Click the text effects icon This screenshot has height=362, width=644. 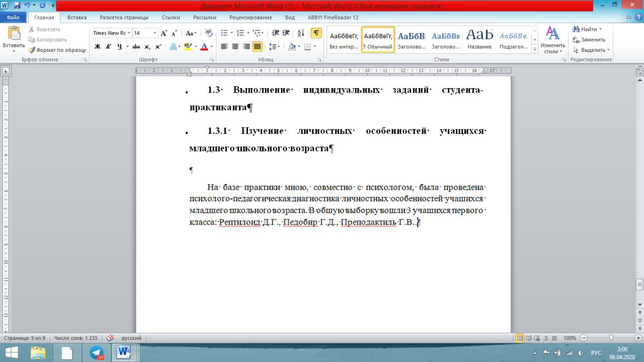[x=173, y=47]
